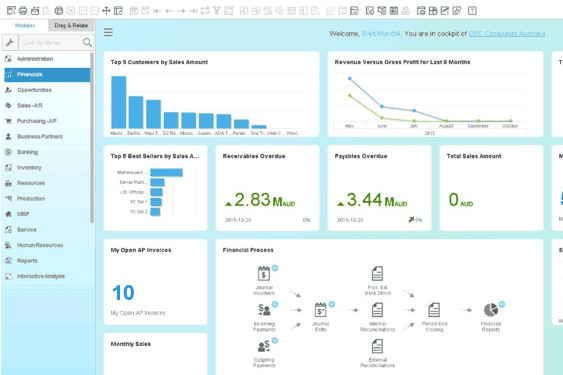The image size is (563, 375).
Task: Click the wrench settings icon
Action: tap(10, 42)
